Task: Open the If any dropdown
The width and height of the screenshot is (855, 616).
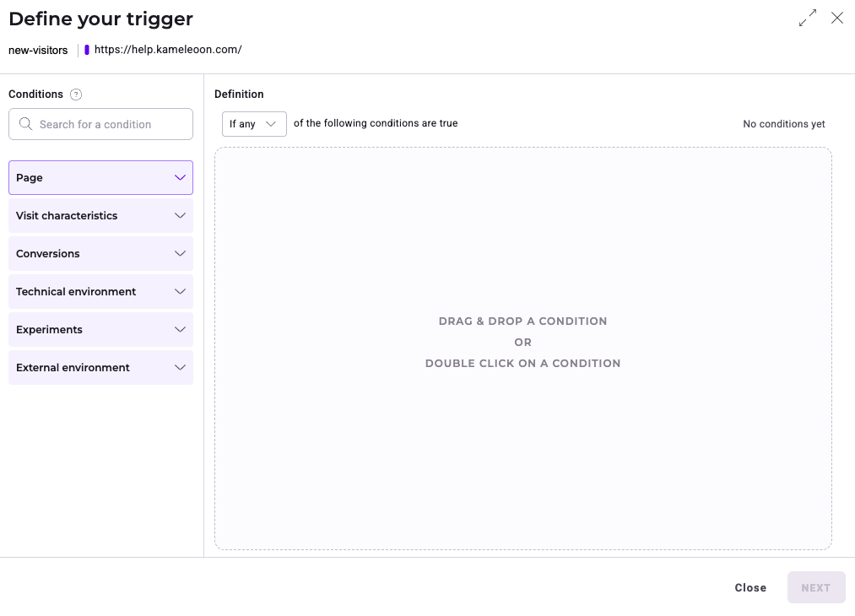Action: (x=254, y=124)
